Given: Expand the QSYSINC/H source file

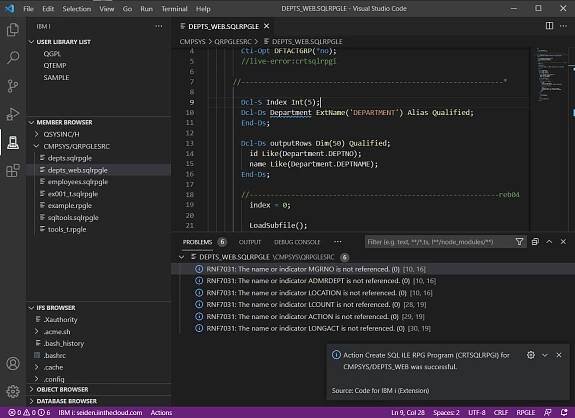Looking at the screenshot, I should pos(37,134).
